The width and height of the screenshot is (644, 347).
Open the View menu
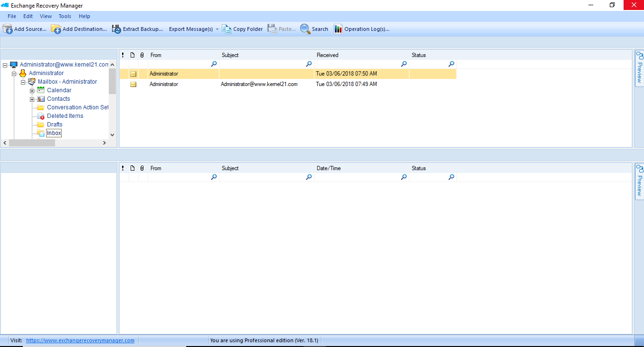(x=46, y=16)
